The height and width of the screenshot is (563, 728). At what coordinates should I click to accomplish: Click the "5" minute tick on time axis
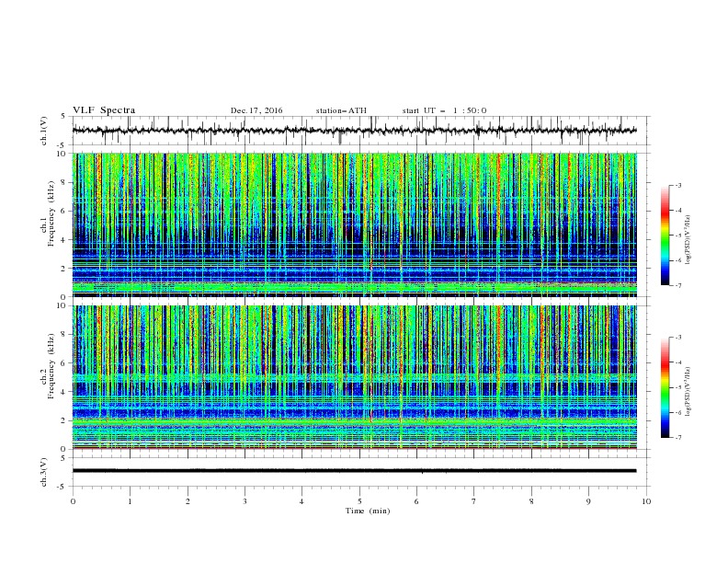359,501
